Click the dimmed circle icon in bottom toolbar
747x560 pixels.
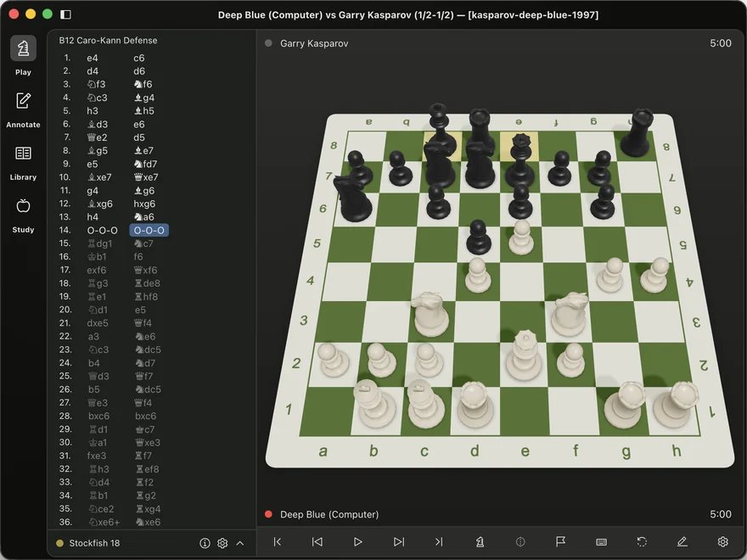pos(520,541)
